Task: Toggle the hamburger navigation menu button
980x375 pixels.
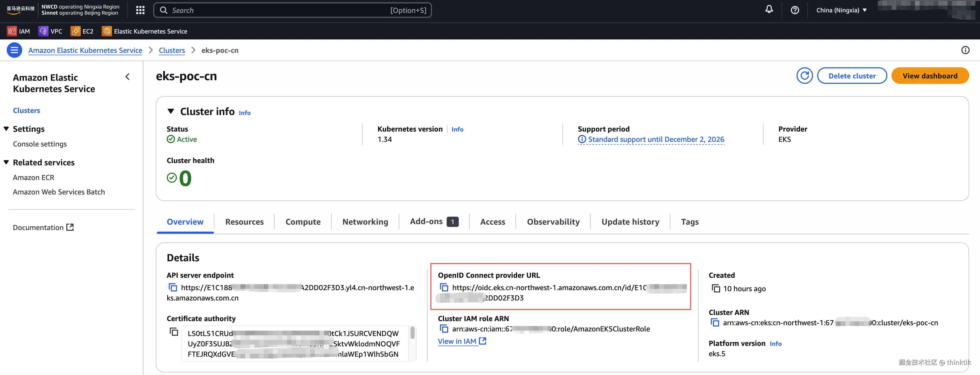Action: tap(14, 50)
